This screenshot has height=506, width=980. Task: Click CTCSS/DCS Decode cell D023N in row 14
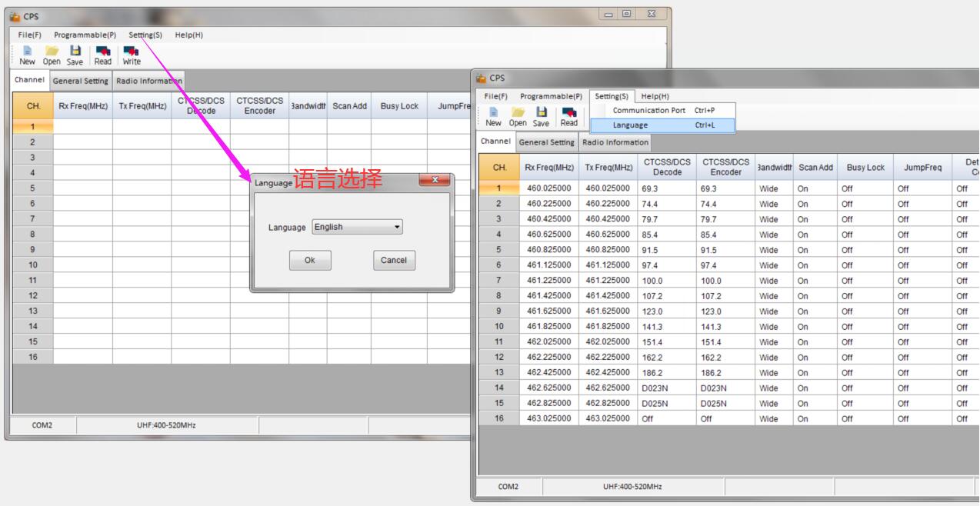tap(667, 388)
